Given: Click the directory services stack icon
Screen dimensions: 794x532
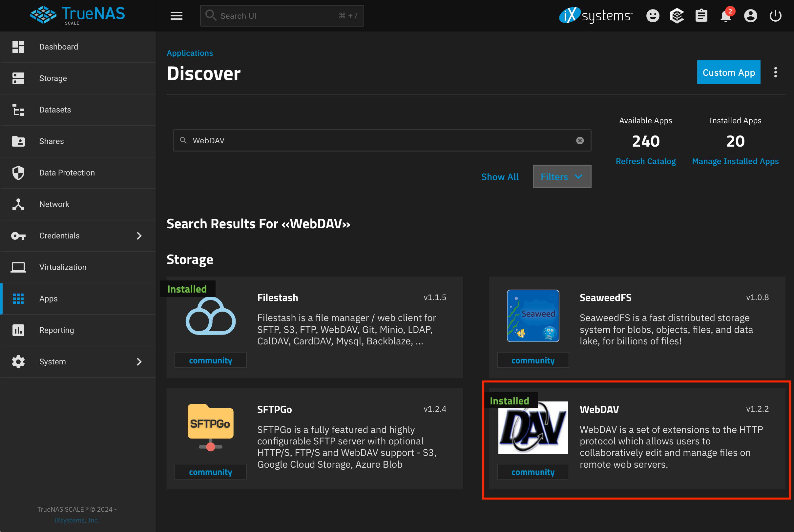Looking at the screenshot, I should point(677,16).
